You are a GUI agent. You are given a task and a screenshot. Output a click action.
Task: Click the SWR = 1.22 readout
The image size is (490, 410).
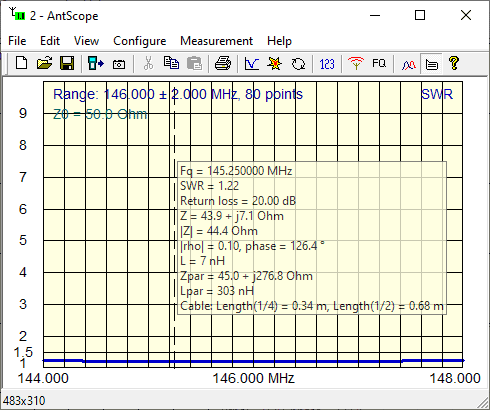pyautogui.click(x=210, y=186)
